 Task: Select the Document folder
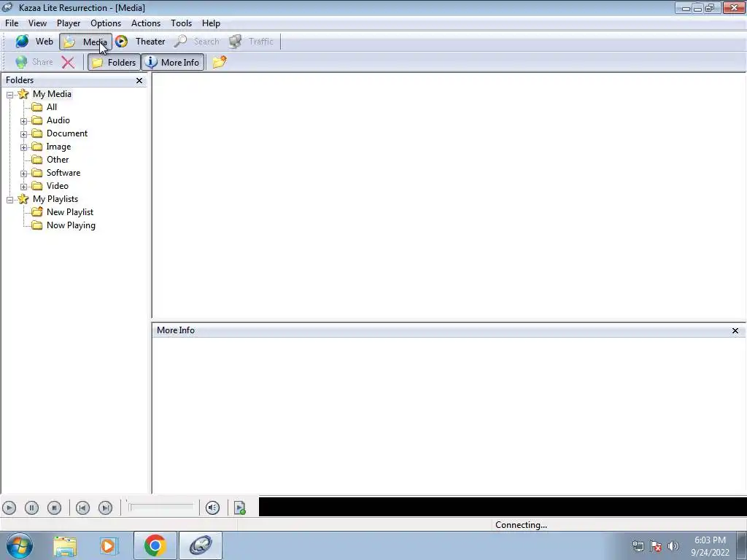(x=67, y=133)
